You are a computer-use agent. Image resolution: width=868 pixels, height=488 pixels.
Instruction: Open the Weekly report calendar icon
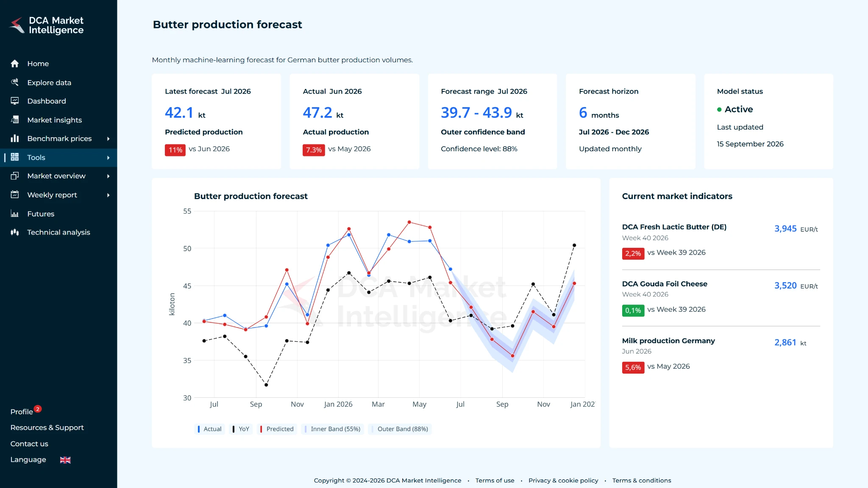15,194
